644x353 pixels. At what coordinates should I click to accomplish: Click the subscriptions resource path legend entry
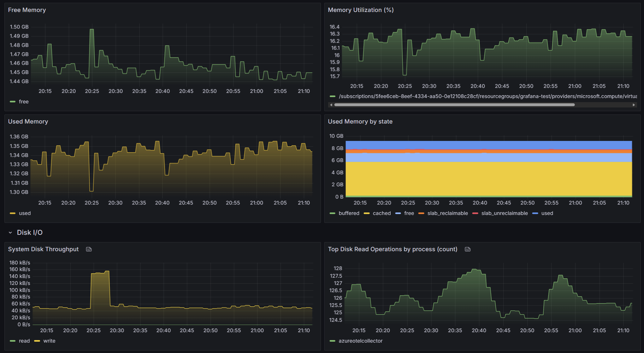487,96
